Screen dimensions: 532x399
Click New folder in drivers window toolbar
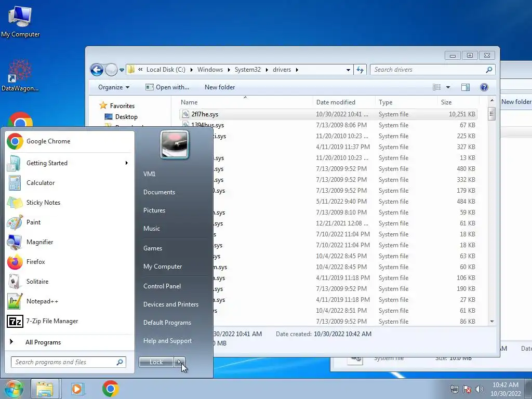[220, 87]
